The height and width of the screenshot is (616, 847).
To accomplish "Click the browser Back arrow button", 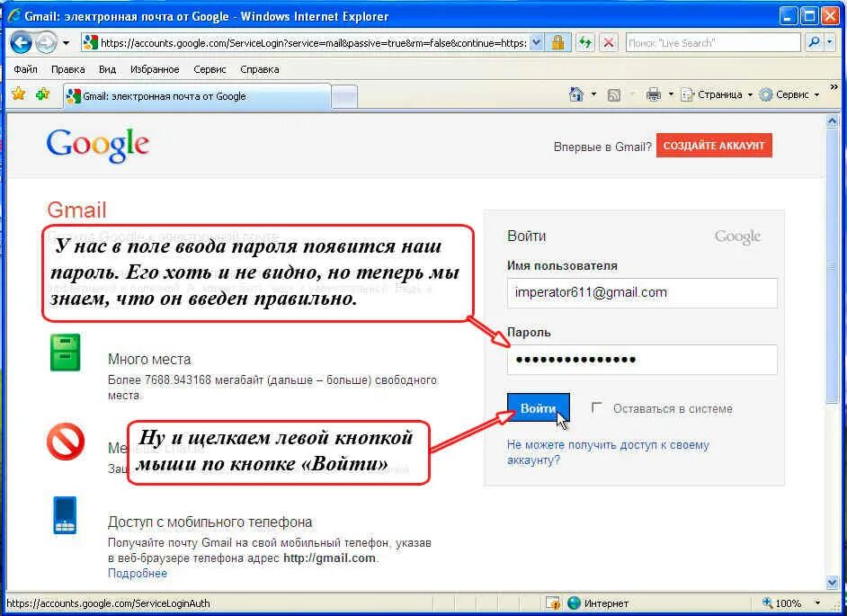I will tap(21, 42).
